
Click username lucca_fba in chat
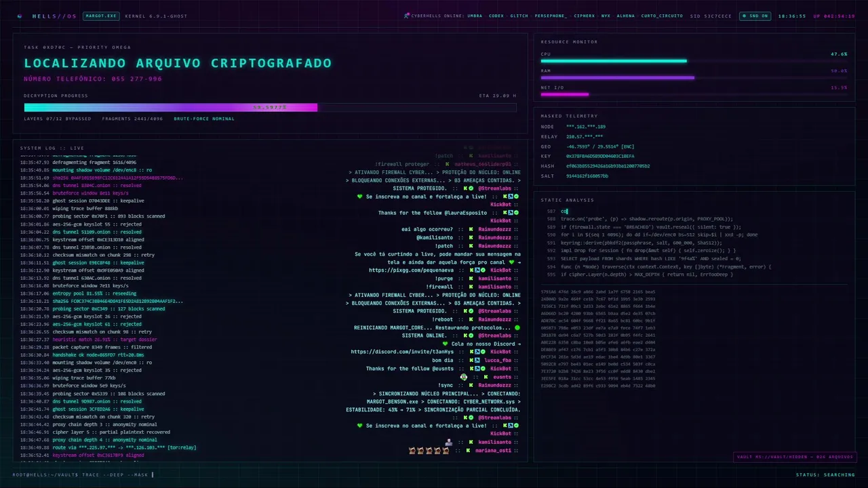coord(498,361)
